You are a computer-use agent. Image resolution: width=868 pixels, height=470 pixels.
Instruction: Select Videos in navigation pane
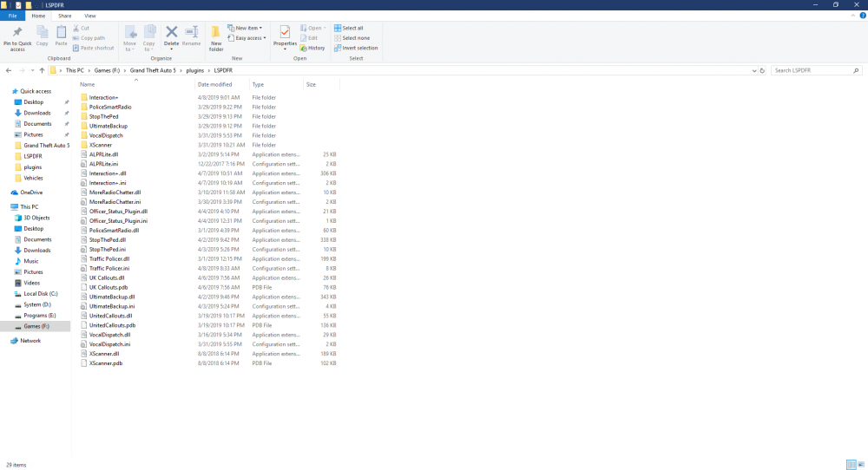tap(31, 283)
